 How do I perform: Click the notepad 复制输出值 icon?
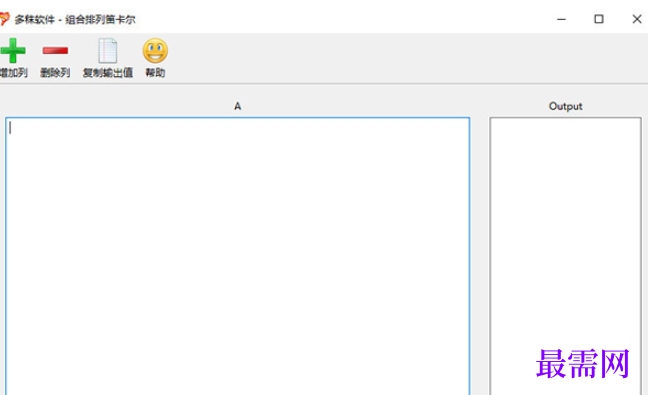(107, 50)
